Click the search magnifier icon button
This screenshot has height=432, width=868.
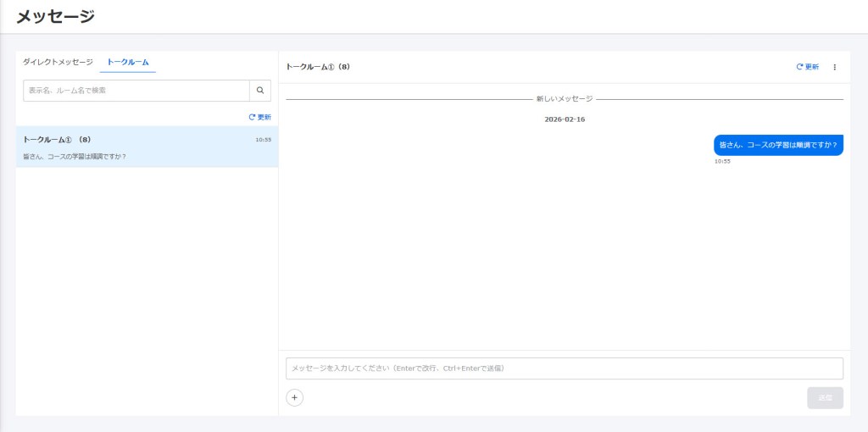[260, 91]
